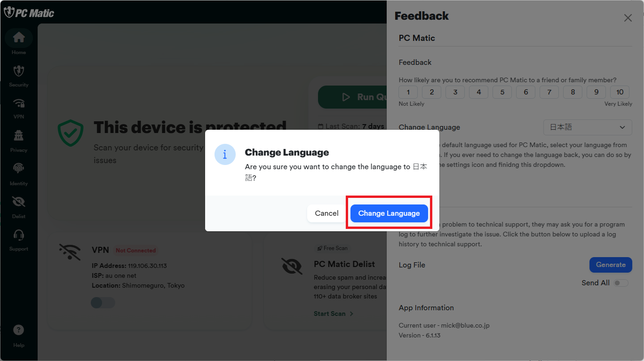
Task: Select rating 2 for recommendation
Action: click(432, 92)
